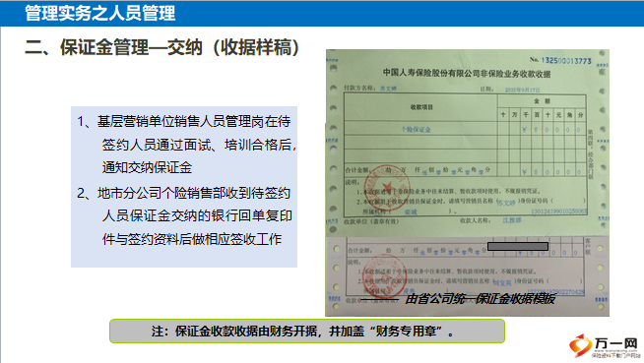Open the receipt sample image
This screenshot has height=363, width=644.
click(x=467, y=183)
